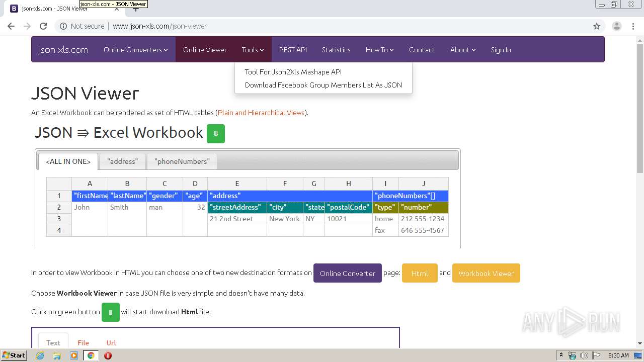This screenshot has height=362, width=644.
Task: Select the <ALL IN ONE> sheet tab
Action: tap(68, 161)
